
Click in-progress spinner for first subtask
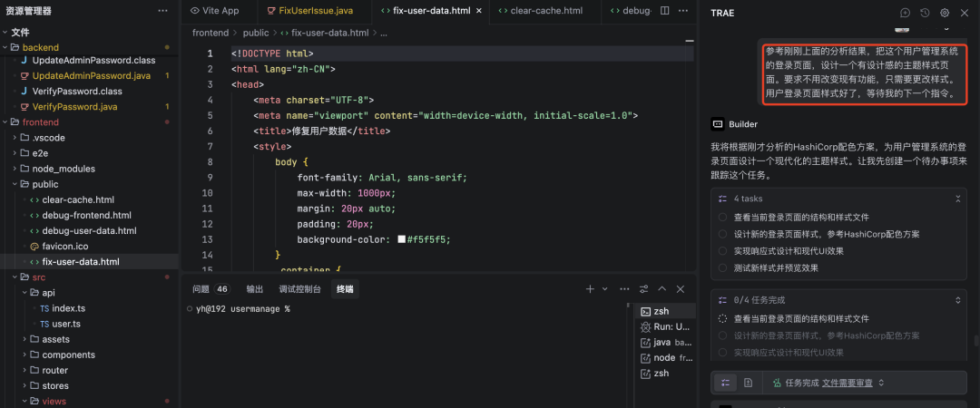(x=722, y=318)
